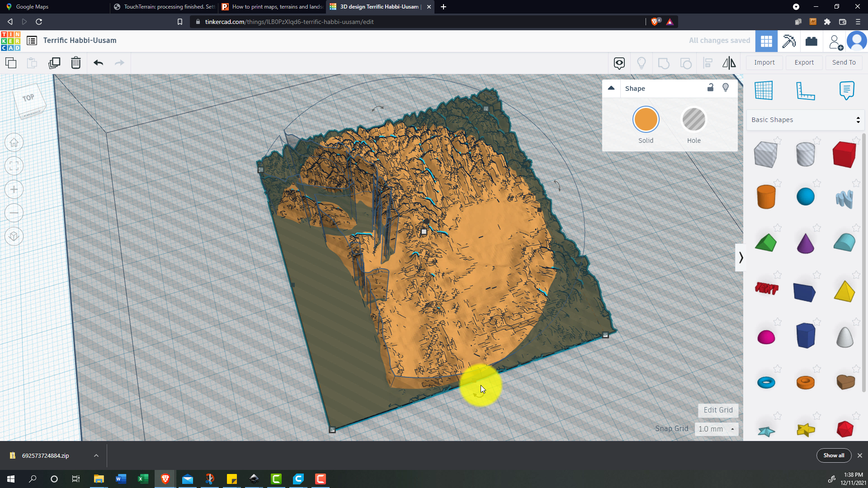868x488 pixels.
Task: Open Snap Grid 1.0 mm dropdown
Action: [716, 429]
